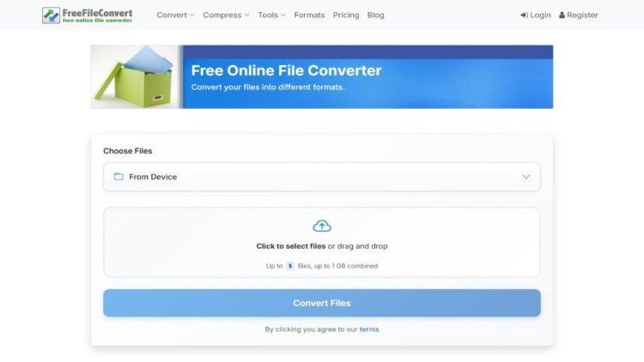Click the Login arrow icon

pyautogui.click(x=524, y=15)
